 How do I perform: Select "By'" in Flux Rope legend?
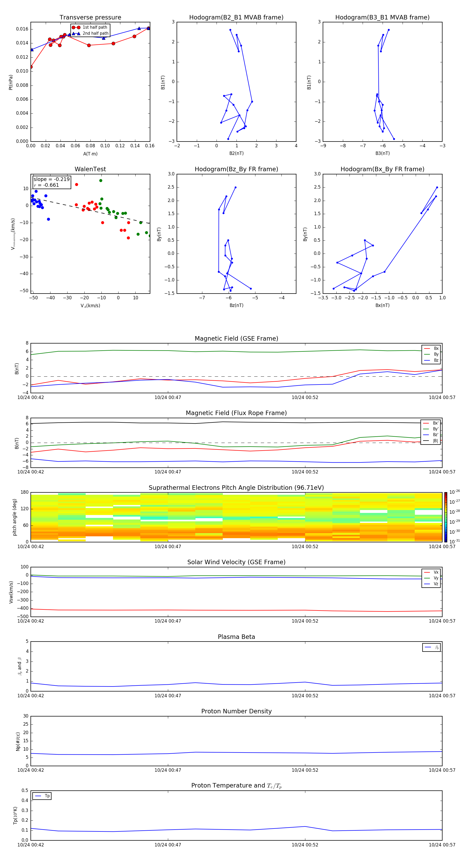pos(431,429)
